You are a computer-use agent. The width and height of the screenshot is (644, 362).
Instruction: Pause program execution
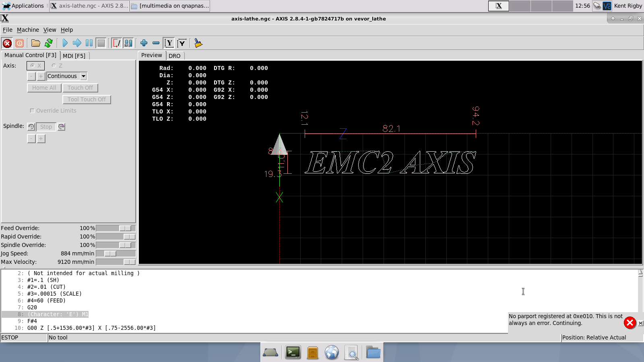[89, 43]
